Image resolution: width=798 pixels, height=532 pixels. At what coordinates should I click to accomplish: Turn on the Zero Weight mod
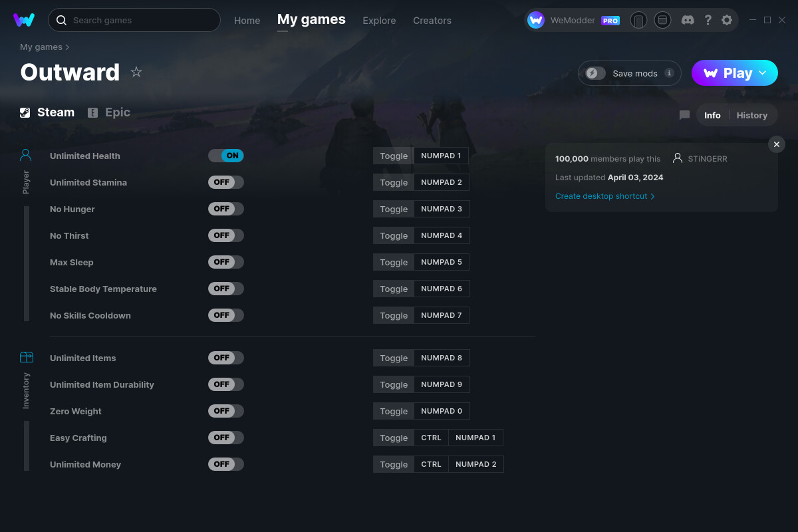click(x=225, y=410)
